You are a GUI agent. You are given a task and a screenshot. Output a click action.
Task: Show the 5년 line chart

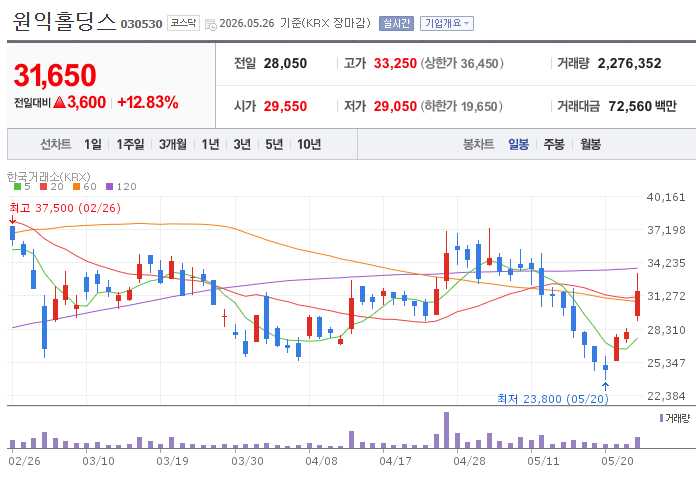(x=274, y=144)
